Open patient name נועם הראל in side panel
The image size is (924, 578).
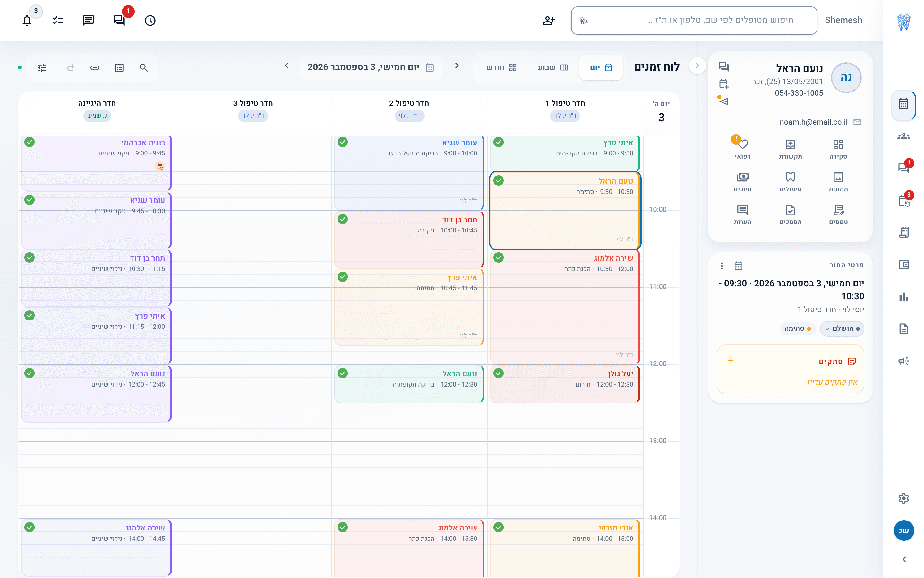click(x=799, y=68)
